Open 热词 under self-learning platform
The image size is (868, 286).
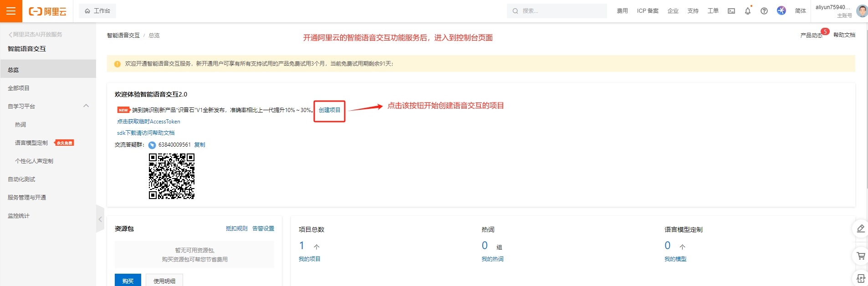(x=20, y=125)
